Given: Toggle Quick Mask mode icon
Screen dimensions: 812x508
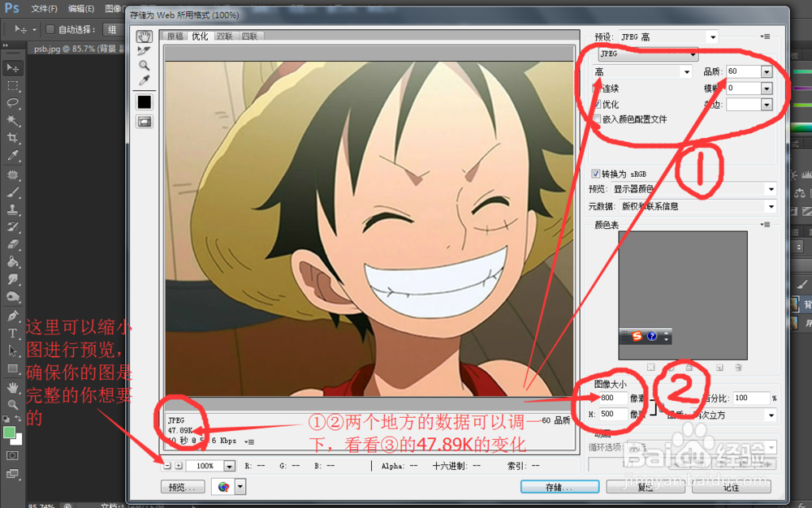Looking at the screenshot, I should click(12, 456).
